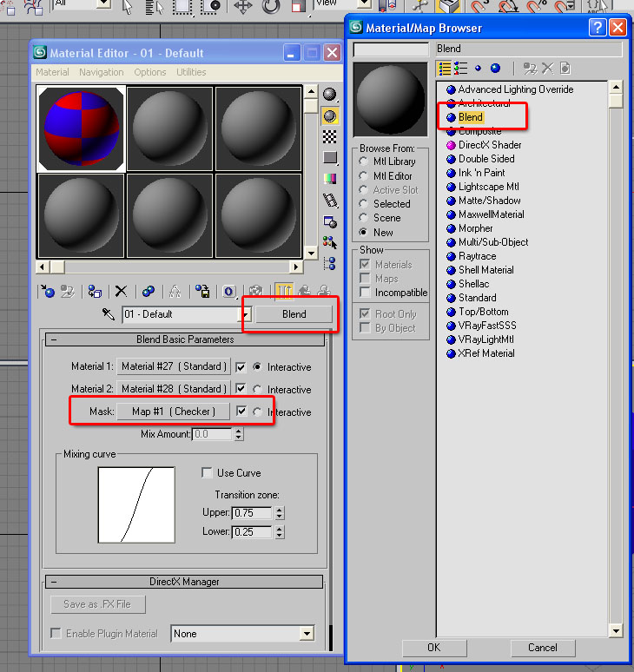Click the Blend material type button

294,314
